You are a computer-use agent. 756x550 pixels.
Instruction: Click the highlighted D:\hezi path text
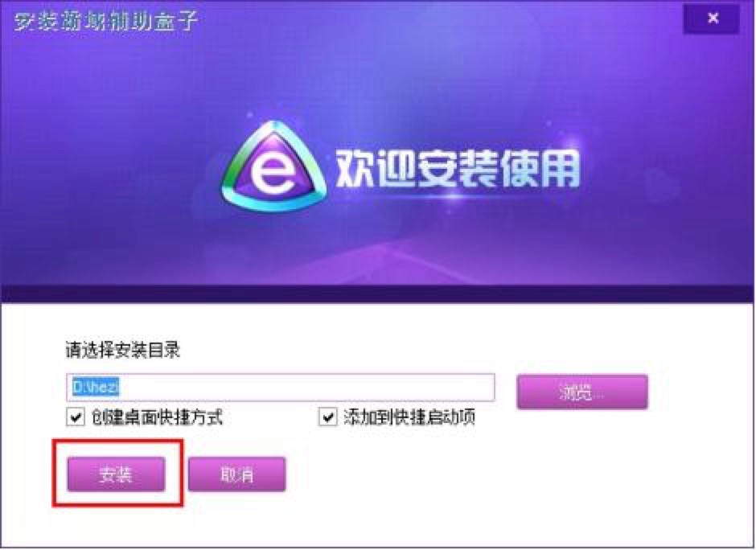pos(96,387)
